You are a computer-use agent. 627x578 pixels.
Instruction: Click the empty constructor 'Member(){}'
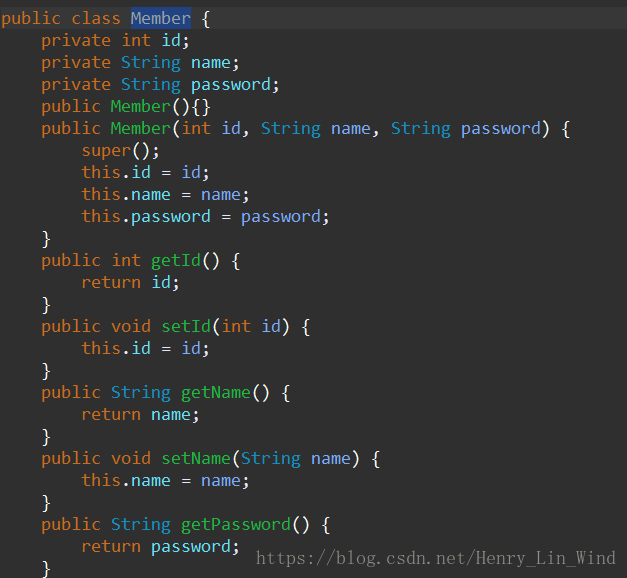160,107
